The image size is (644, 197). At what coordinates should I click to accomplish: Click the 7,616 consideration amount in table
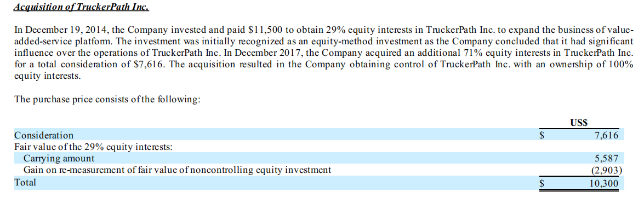606,135
